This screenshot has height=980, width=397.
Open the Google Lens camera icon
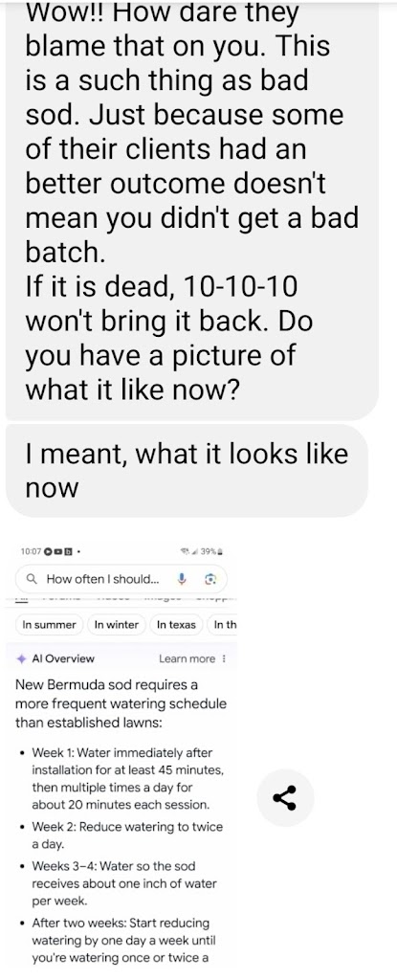click(x=210, y=579)
